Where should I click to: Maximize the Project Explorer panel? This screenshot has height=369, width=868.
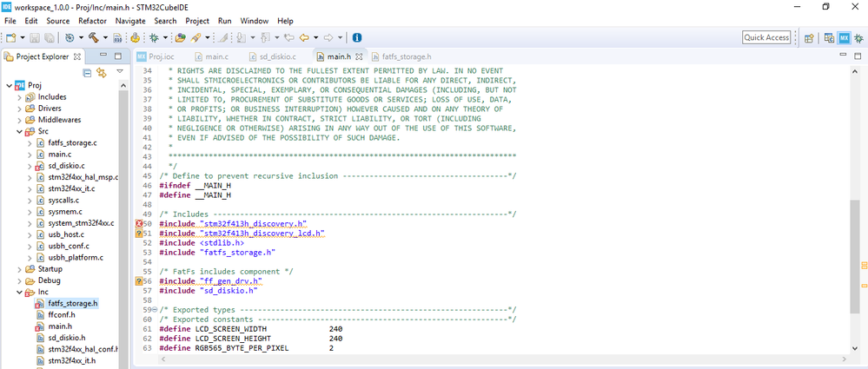tap(117, 56)
